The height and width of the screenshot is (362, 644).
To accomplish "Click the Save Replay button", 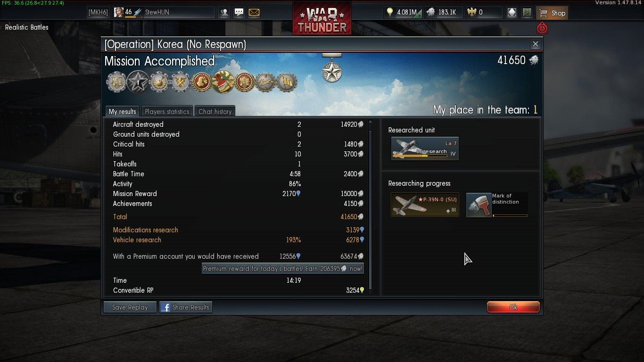I will coord(130,307).
